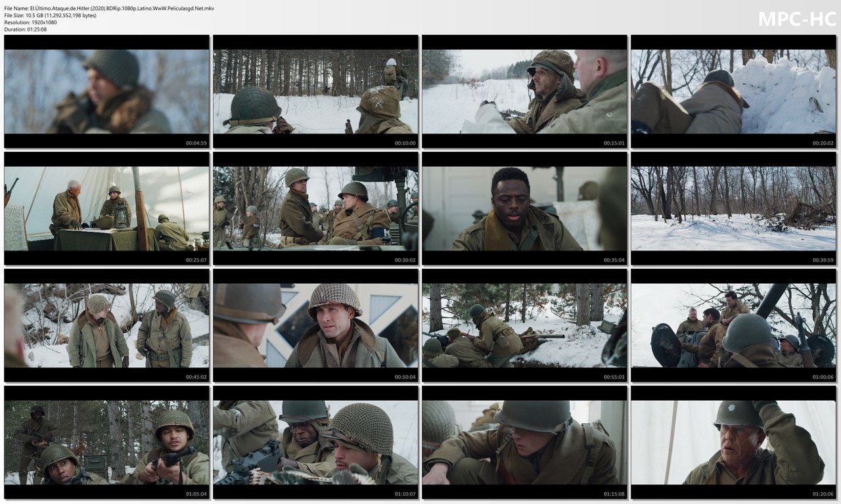Select the thumbnail at 01:00:06
The height and width of the screenshot is (504, 841).
point(733,325)
